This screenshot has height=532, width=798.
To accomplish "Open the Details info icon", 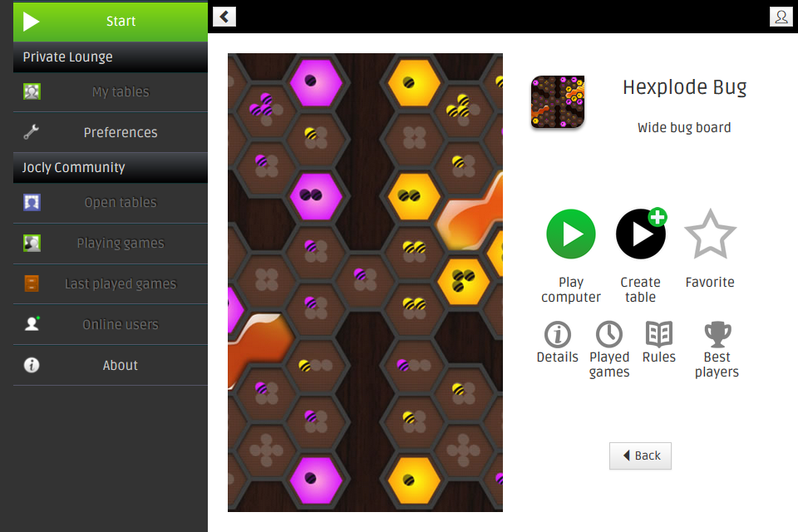I will tap(557, 334).
